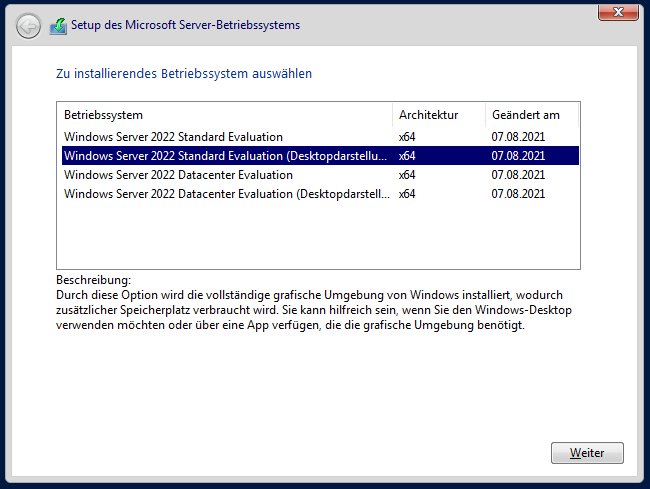Screen dimensions: 650x489
Task: Click the Geändert am column header
Action: click(532, 115)
